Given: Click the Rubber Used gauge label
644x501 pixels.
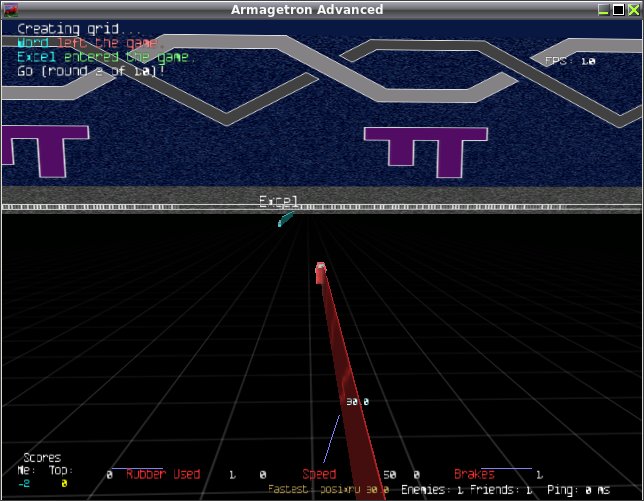Looking at the screenshot, I should pos(163,474).
